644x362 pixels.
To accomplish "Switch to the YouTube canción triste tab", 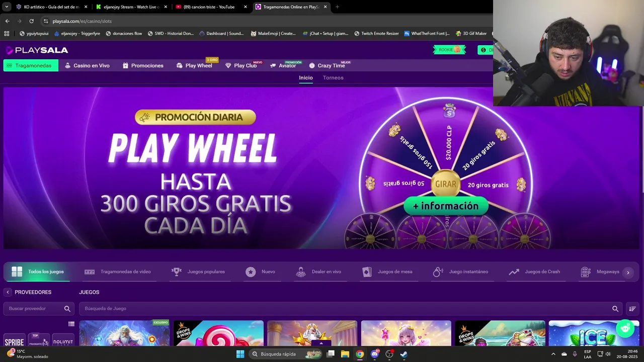I will point(211,7).
